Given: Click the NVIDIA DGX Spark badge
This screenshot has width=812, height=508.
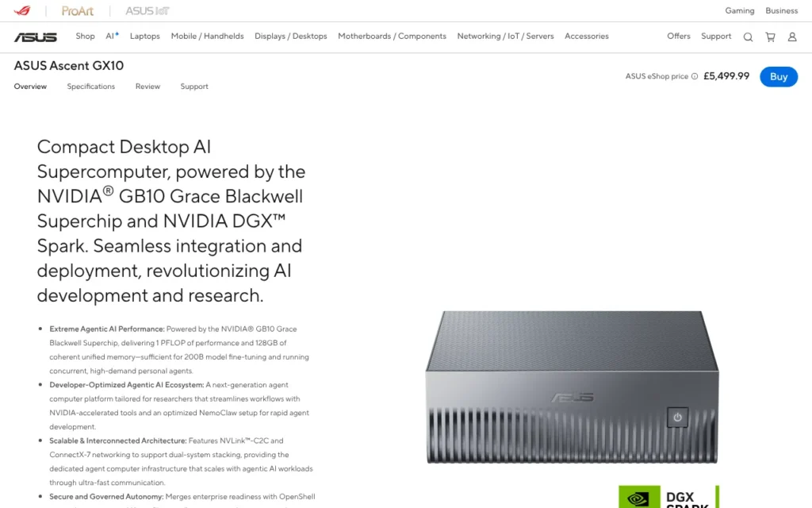Looking at the screenshot, I should (668, 497).
